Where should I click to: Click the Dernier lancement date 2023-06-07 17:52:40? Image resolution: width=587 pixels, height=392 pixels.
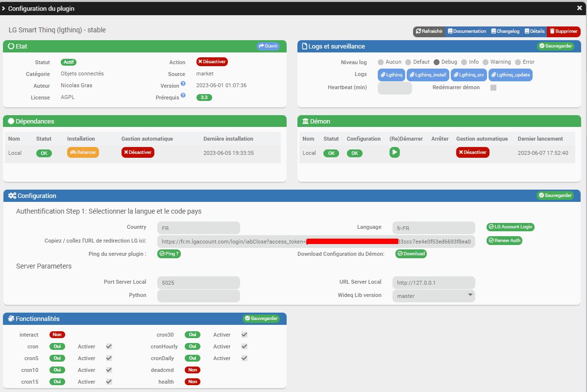[543, 153]
